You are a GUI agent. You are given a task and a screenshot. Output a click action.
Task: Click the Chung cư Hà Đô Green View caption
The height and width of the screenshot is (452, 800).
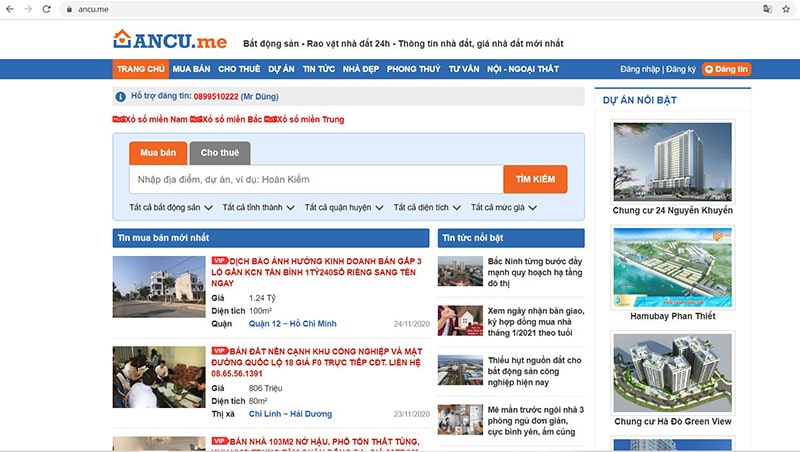pyautogui.click(x=672, y=421)
